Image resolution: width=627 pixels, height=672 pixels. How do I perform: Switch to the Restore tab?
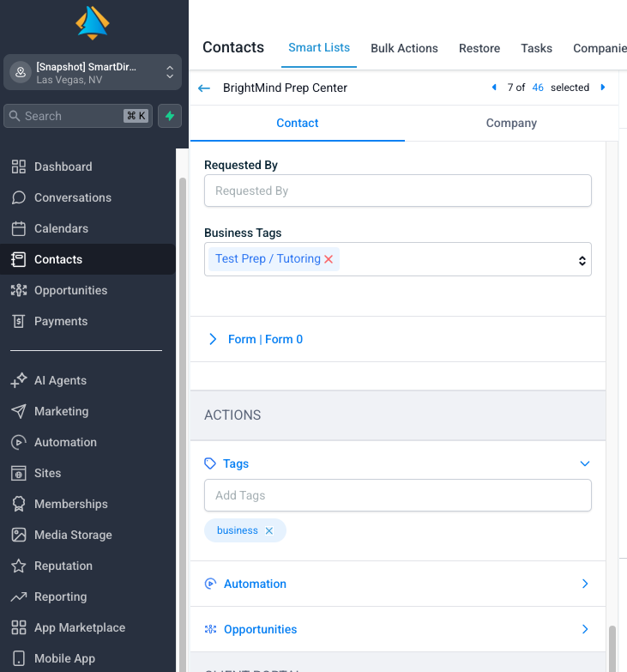(x=479, y=48)
